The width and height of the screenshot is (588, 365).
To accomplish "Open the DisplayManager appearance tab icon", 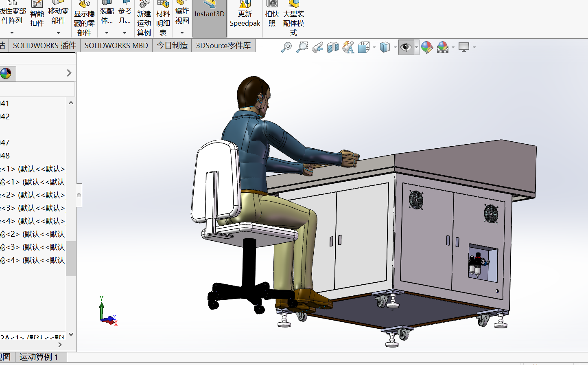I will click(6, 73).
